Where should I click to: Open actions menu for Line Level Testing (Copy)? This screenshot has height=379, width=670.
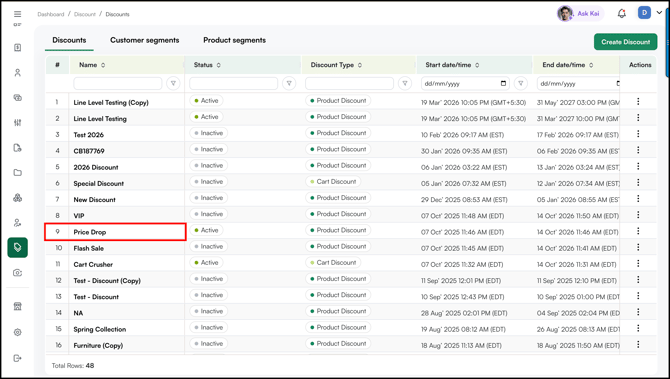click(x=638, y=101)
